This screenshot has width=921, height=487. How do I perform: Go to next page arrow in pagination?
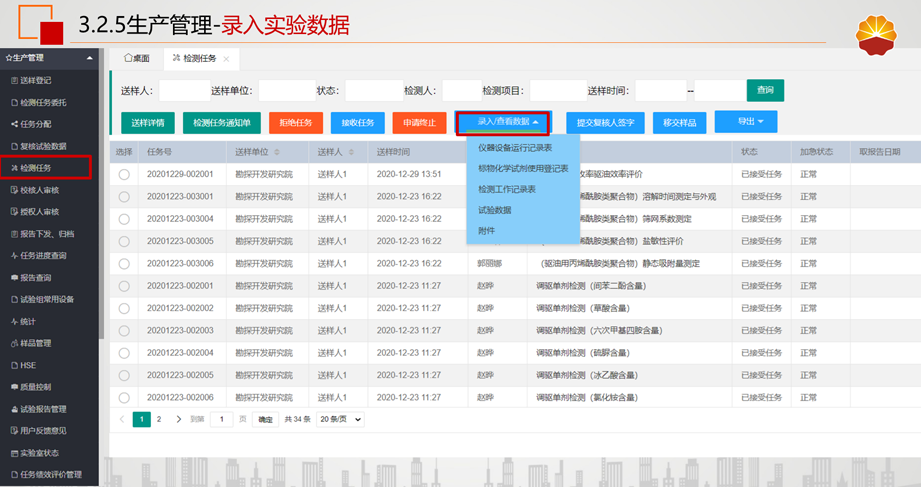[x=179, y=419]
